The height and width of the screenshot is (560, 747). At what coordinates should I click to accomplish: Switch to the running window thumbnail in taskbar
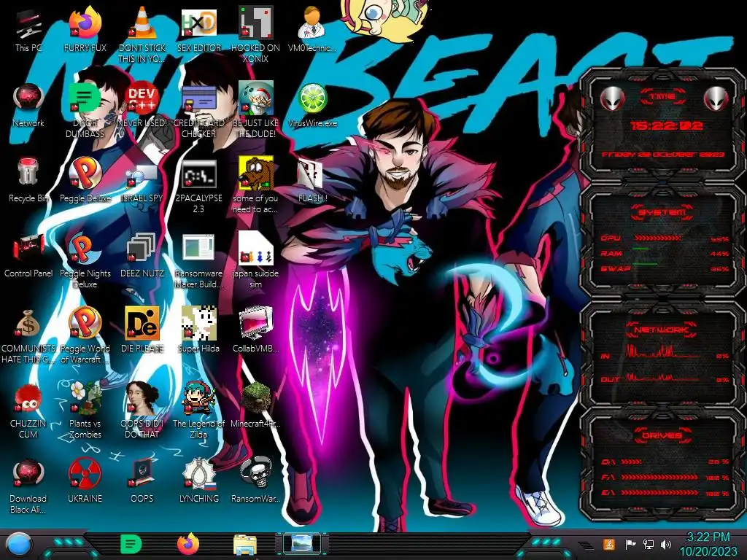point(302,544)
